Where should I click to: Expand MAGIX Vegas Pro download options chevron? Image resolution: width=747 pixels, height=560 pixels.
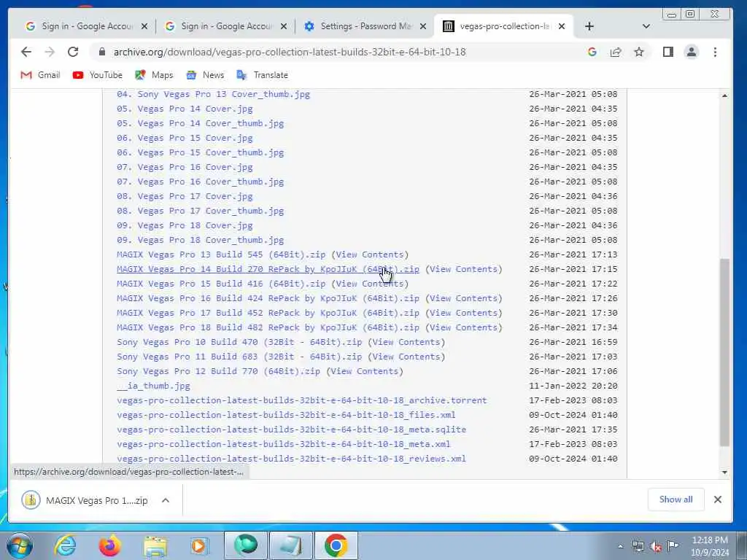tap(166, 500)
